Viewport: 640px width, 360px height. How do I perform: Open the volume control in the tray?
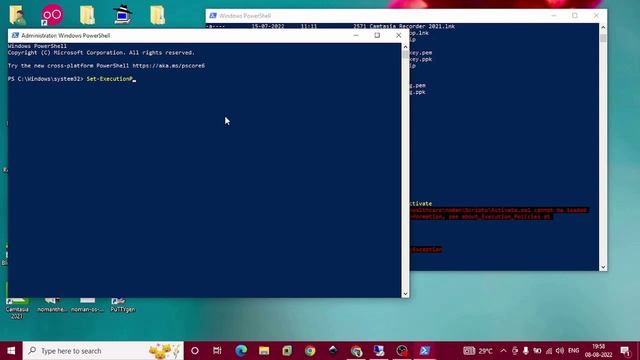coord(560,351)
